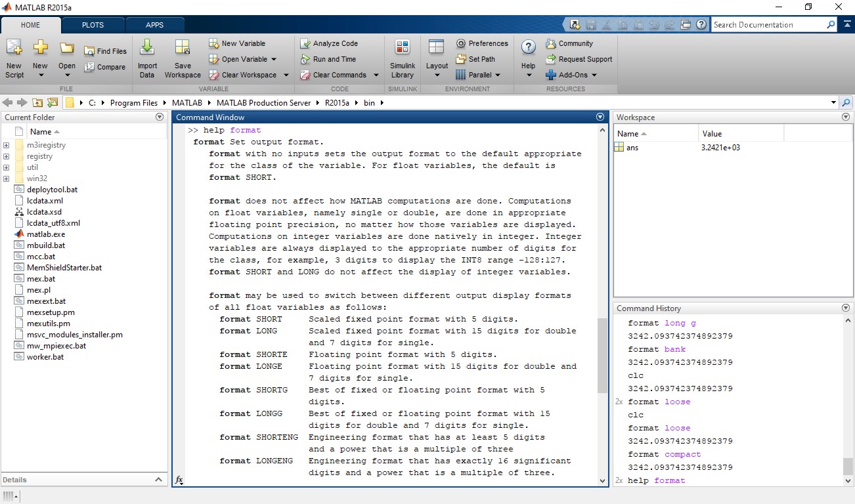
Task: Click Set Path
Action: [475, 59]
